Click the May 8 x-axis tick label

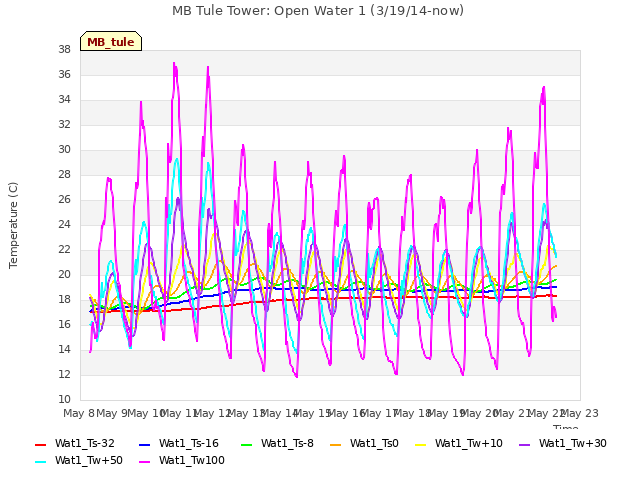point(79,413)
